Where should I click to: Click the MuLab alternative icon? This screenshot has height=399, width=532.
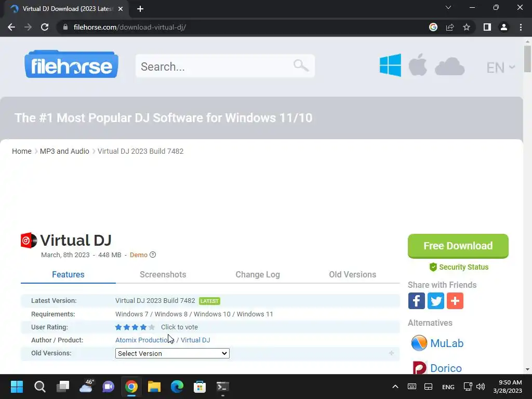pos(419,343)
